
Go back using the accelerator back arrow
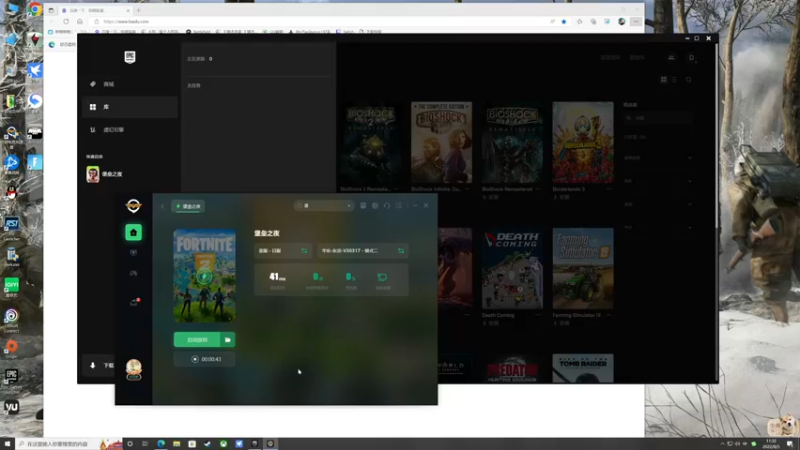coord(162,206)
